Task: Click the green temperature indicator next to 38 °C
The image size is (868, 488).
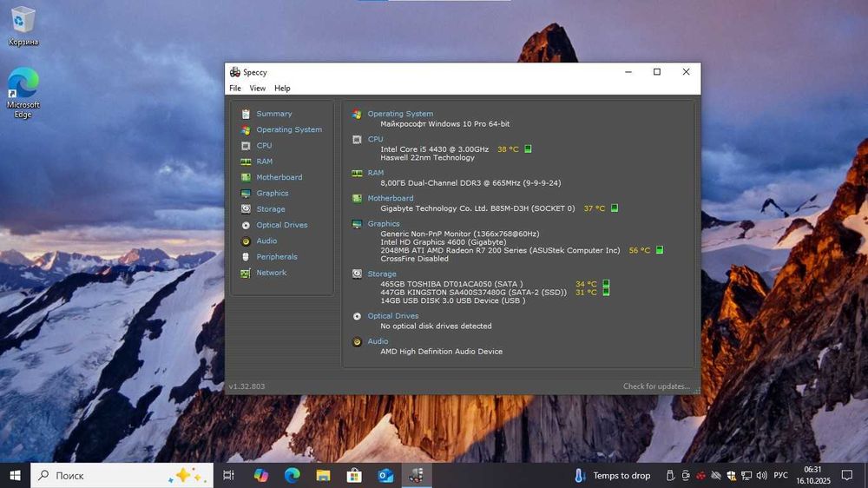Action: pyautogui.click(x=528, y=149)
